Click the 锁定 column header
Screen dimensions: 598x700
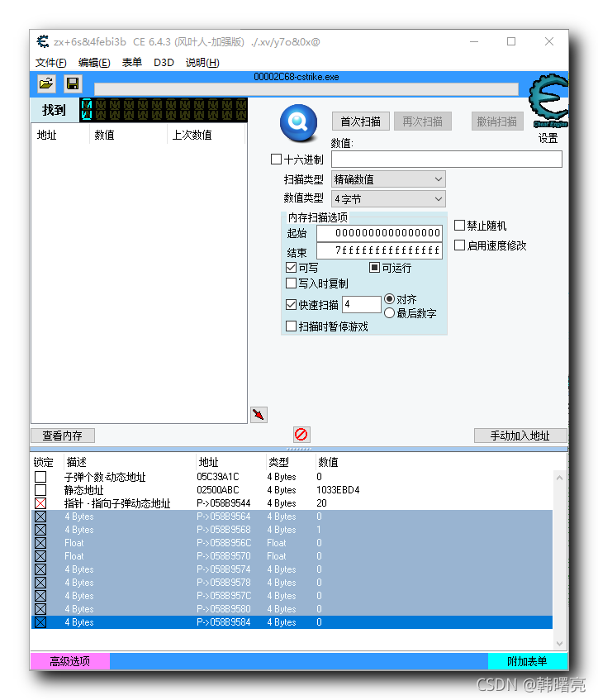click(x=43, y=462)
